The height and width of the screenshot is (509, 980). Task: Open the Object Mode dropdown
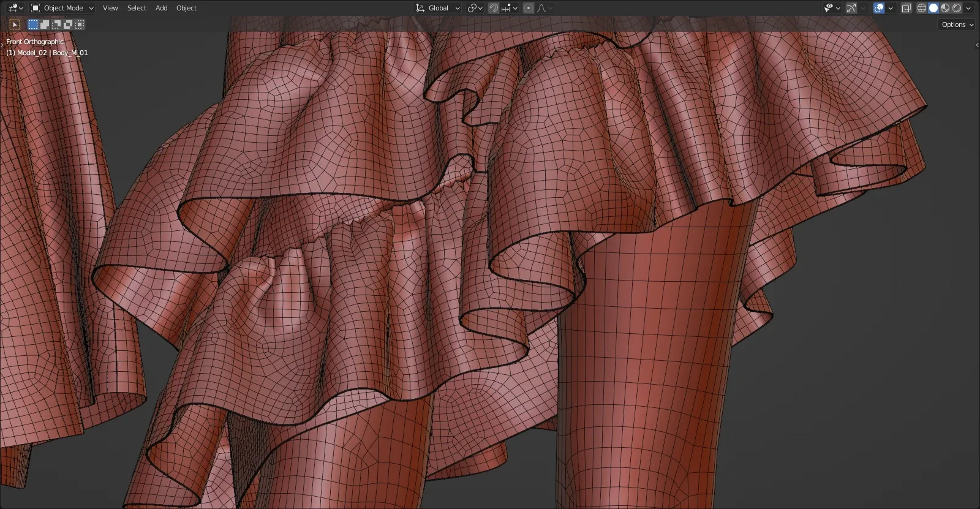[x=62, y=8]
